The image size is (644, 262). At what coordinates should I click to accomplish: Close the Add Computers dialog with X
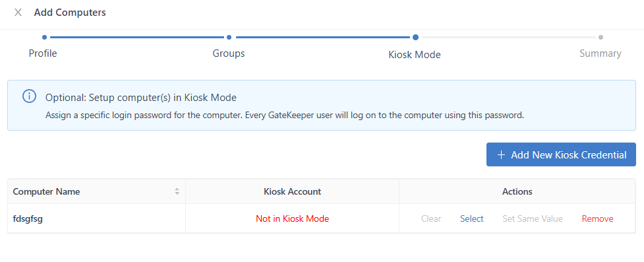(18, 13)
